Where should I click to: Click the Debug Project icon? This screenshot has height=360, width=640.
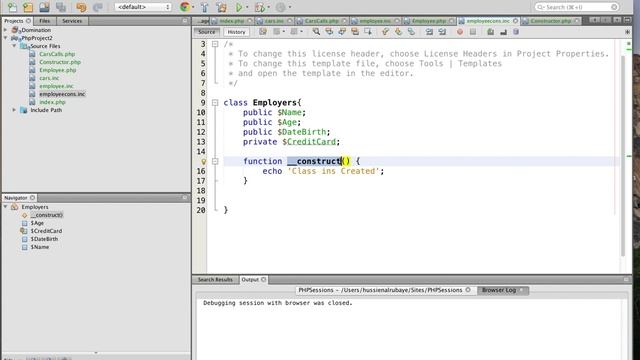pos(259,7)
